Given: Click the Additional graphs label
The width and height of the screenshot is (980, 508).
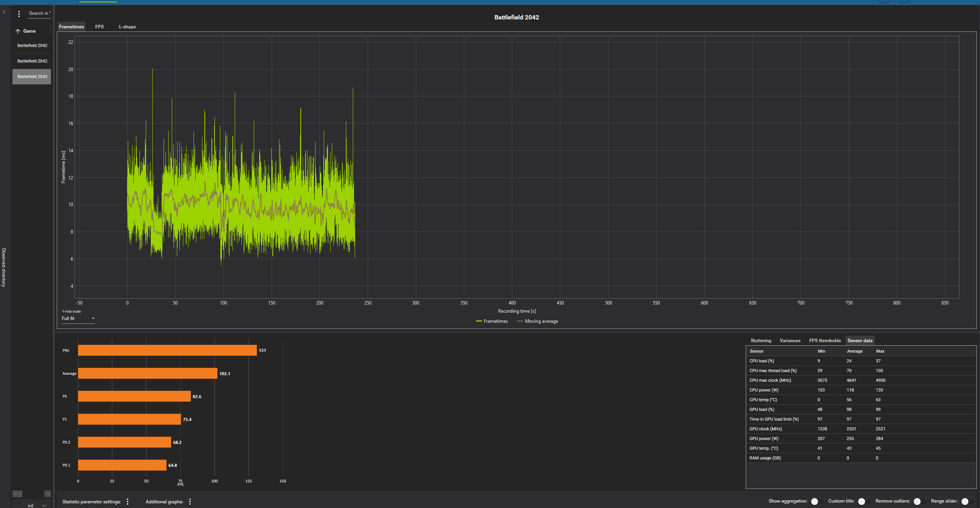Looking at the screenshot, I should 164,502.
